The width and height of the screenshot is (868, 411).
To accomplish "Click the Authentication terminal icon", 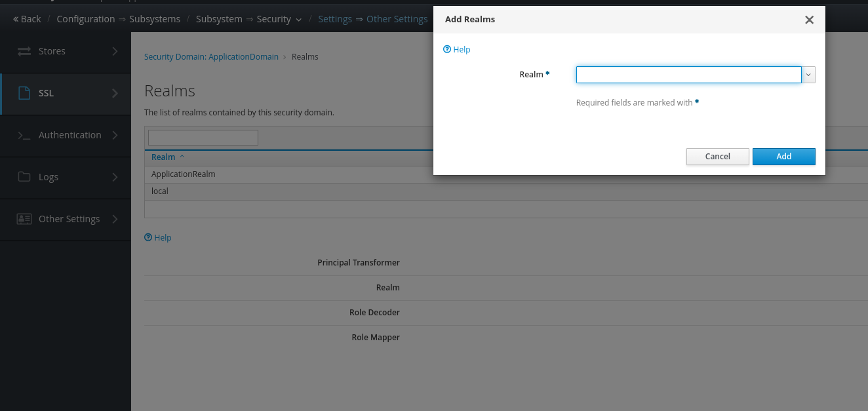I will 24,135.
